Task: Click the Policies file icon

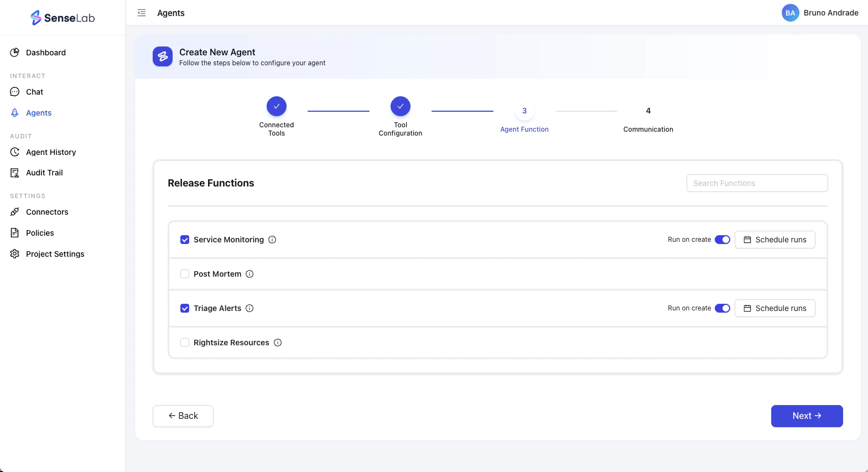Action: click(15, 233)
